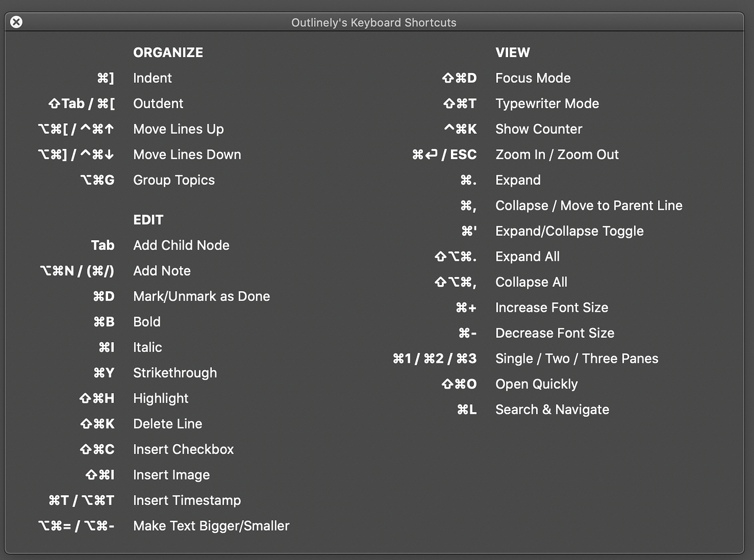Viewport: 754px width, 560px height.
Task: Click the EDIT section heading
Action: (148, 220)
